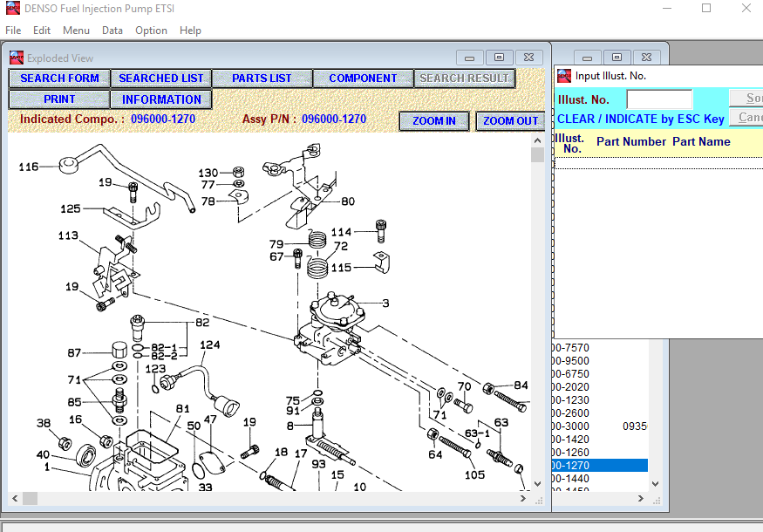Click the Assy P/N value 096000-1270
Viewport: 763px width, 532px height.
[x=334, y=119]
